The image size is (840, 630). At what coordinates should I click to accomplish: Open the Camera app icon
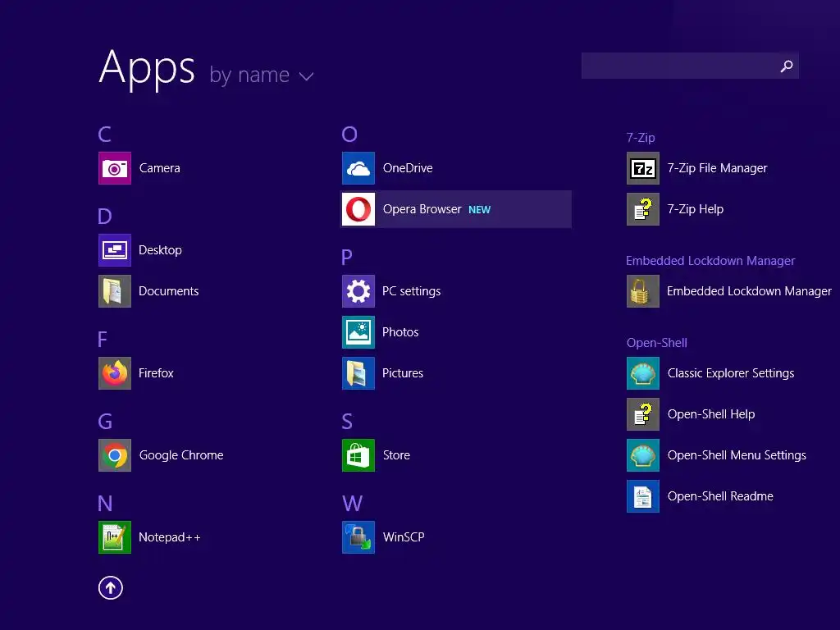115,168
